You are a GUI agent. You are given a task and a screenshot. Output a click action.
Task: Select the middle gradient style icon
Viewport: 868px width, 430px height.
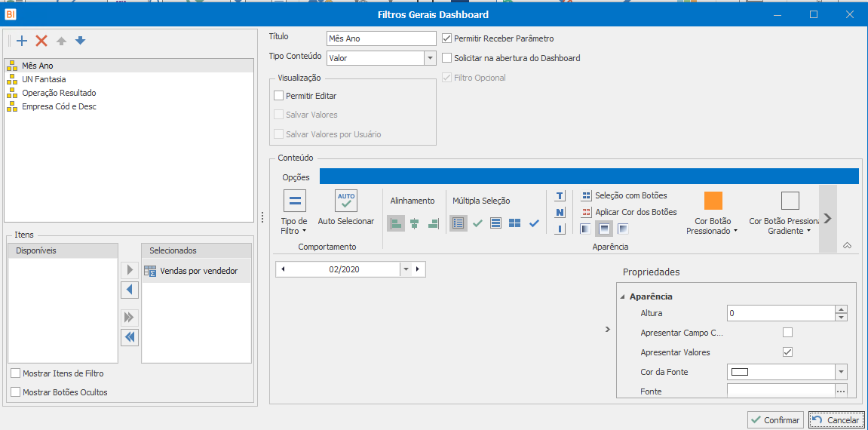point(604,229)
